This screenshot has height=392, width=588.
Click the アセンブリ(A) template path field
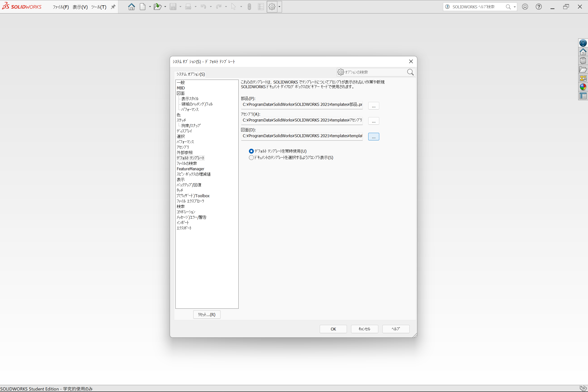302,121
